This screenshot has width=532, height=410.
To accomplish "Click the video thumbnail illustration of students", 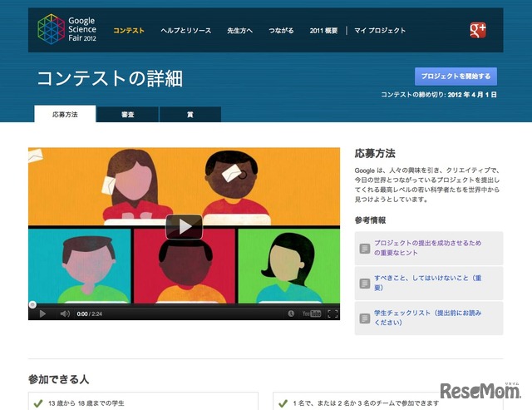I will (184, 225).
